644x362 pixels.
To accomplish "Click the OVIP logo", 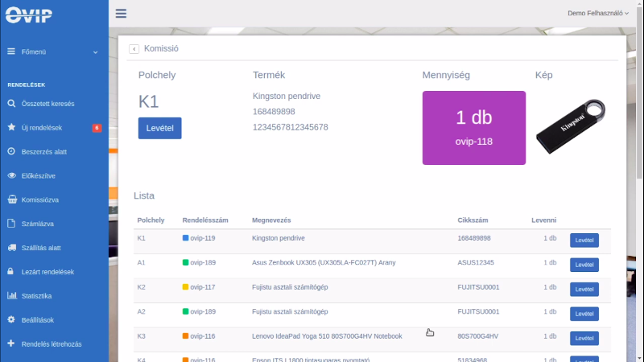I will (x=29, y=15).
